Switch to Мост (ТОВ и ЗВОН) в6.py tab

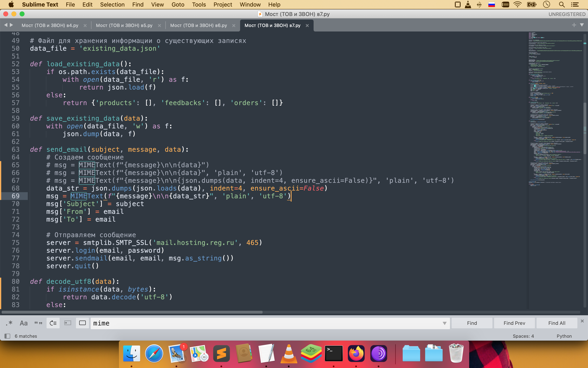(198, 25)
